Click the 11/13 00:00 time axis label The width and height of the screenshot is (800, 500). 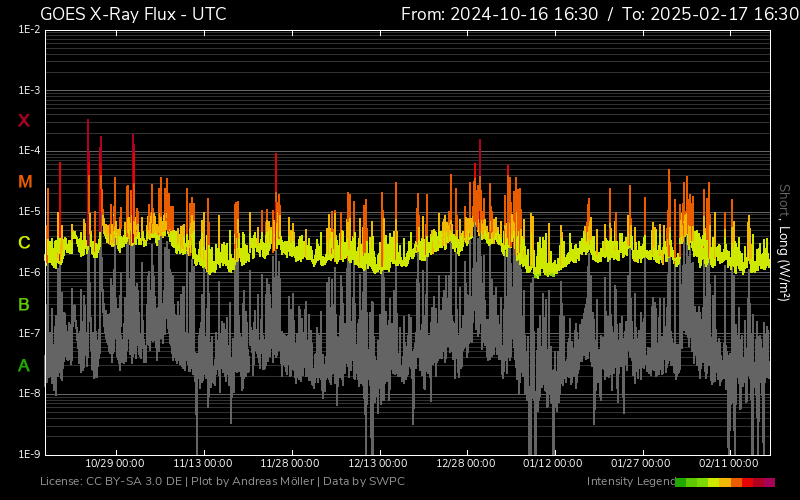click(x=203, y=464)
